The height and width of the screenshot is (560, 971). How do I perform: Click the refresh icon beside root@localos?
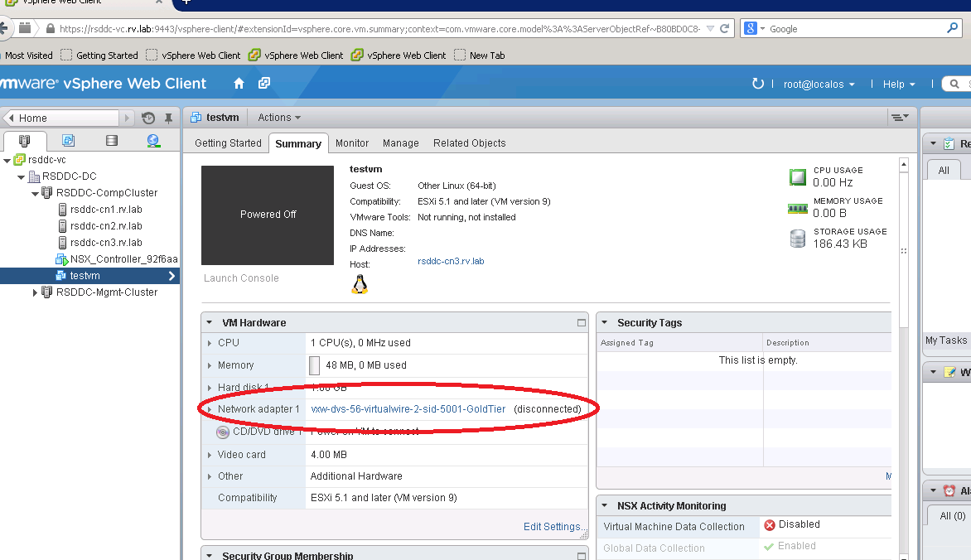757,84
